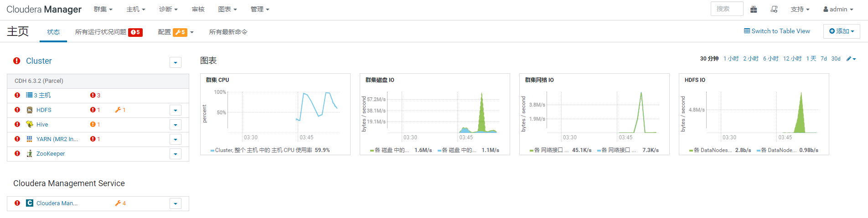Click the hosts list icon
Screen dimensions: 868x218
(29, 95)
